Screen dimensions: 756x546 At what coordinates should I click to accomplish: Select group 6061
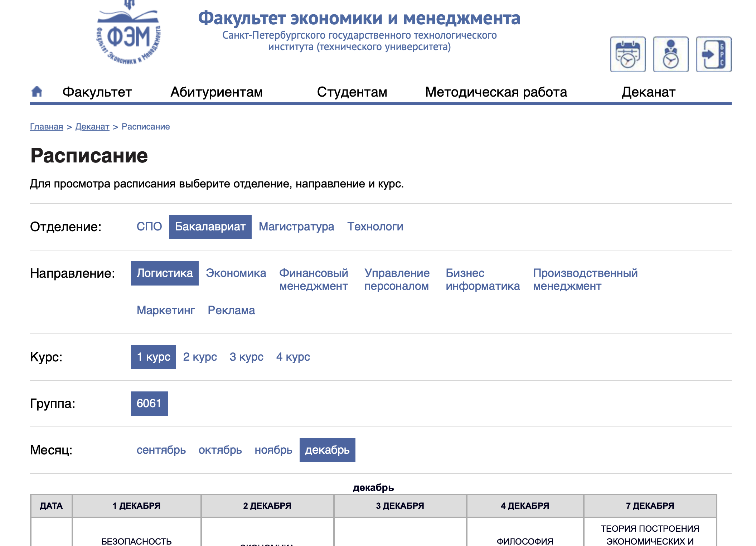(x=149, y=403)
